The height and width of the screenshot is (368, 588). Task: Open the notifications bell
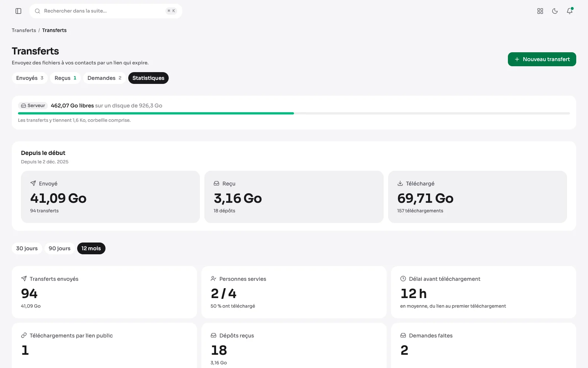click(570, 11)
